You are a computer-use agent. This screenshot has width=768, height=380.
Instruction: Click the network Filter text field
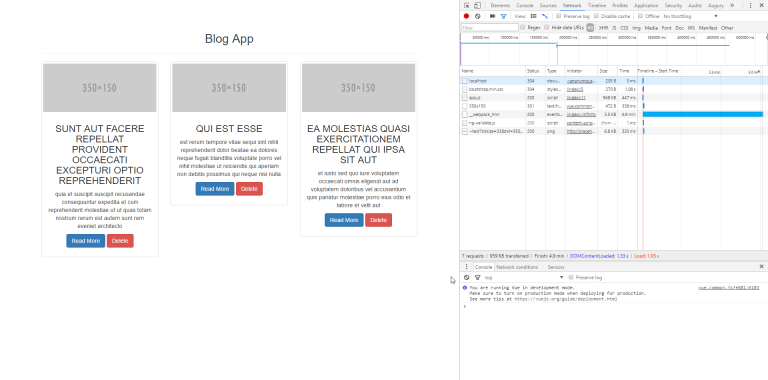(x=489, y=28)
